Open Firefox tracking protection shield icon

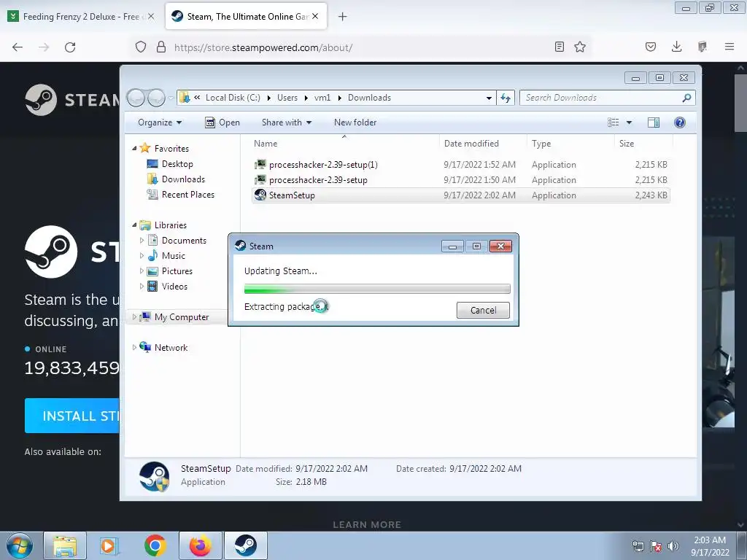point(141,47)
